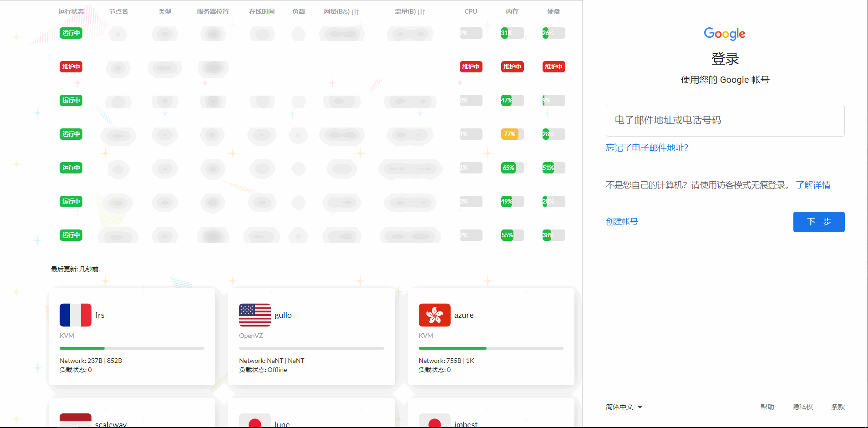Open the 隐私权 footer link

point(802,407)
